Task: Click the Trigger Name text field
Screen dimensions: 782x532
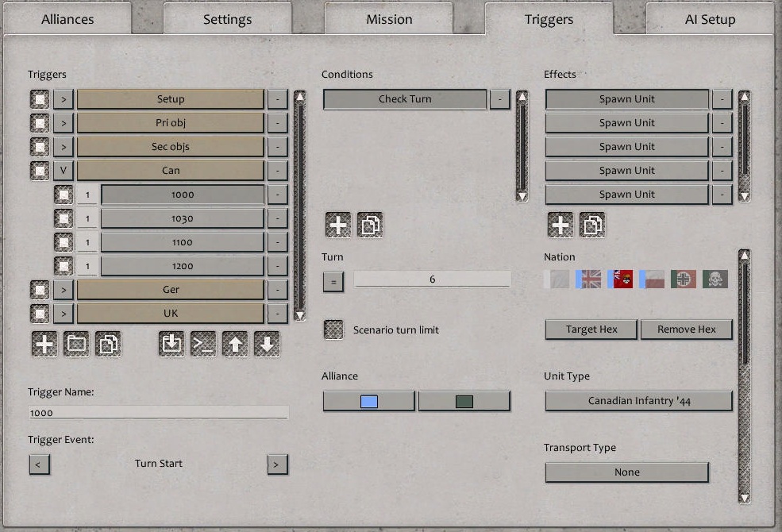Action: coord(158,413)
